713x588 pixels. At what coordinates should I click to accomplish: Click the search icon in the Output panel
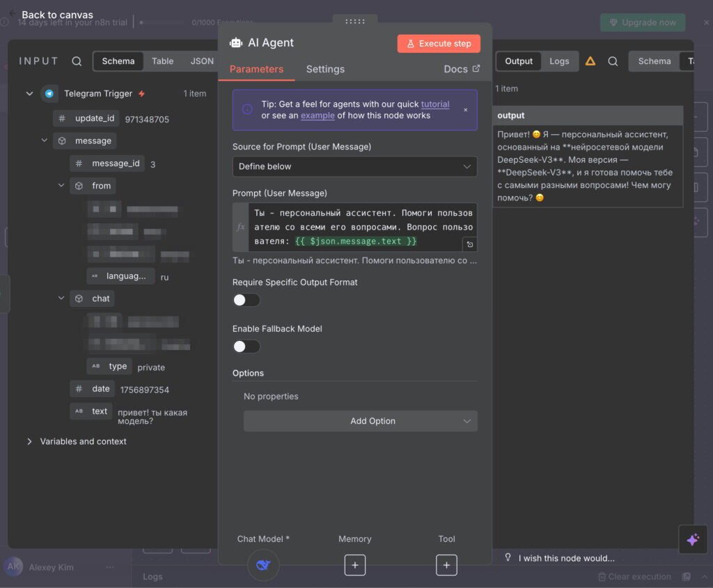tap(613, 61)
